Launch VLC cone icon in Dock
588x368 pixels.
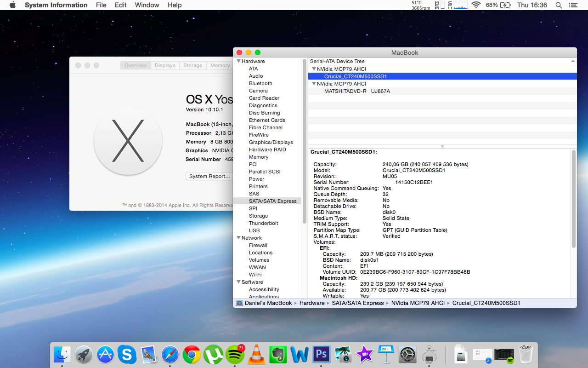point(256,354)
